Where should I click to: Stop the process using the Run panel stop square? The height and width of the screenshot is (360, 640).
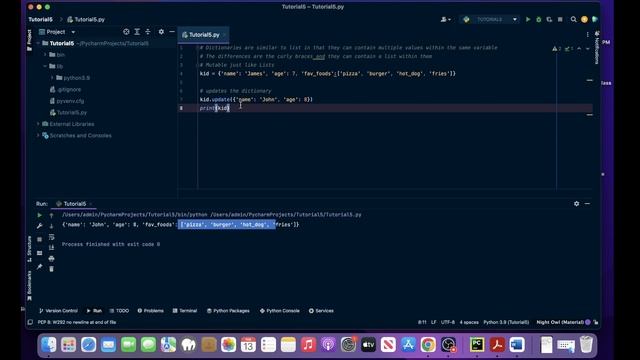pyautogui.click(x=40, y=240)
